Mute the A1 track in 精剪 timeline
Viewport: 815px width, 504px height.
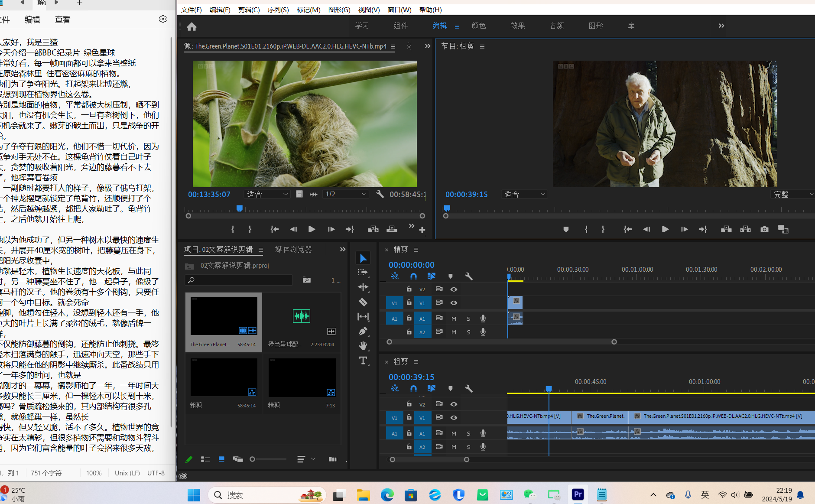click(x=454, y=319)
